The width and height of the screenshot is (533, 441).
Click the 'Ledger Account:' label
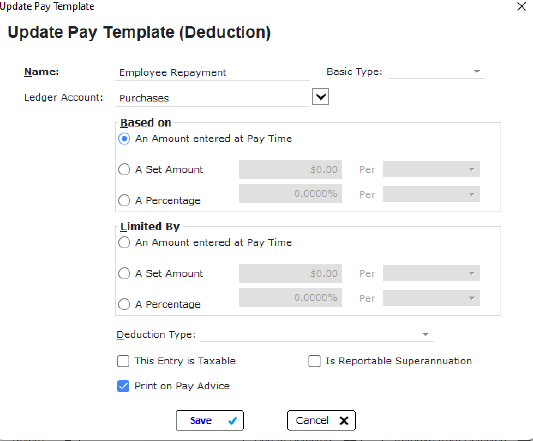pos(64,98)
